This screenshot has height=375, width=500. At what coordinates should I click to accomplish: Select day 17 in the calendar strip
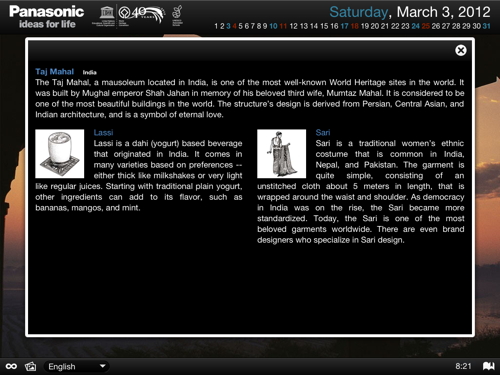[345, 26]
